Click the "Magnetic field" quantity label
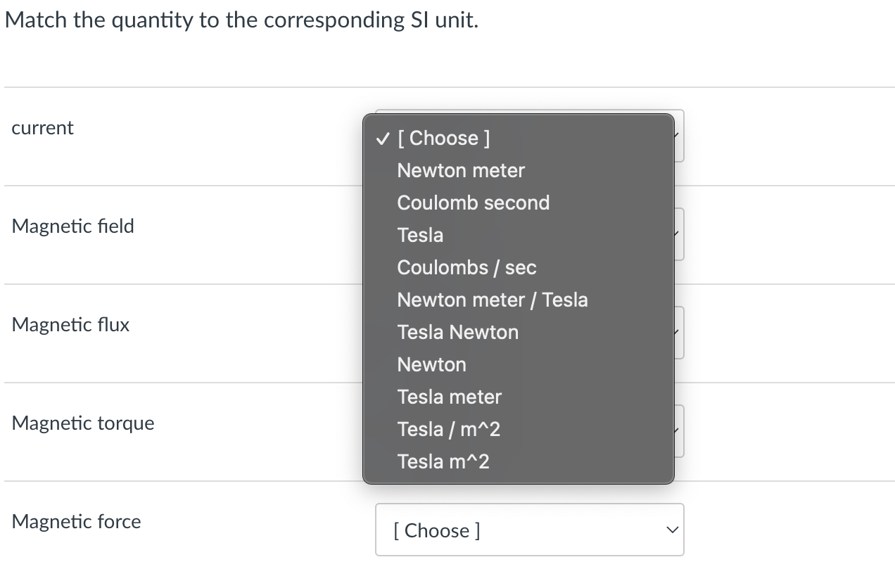895x588 pixels. 73,226
